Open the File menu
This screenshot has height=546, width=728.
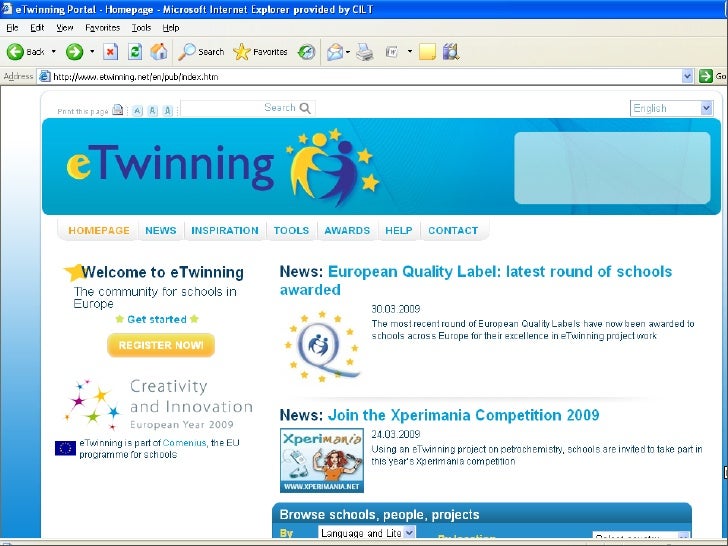[13, 28]
